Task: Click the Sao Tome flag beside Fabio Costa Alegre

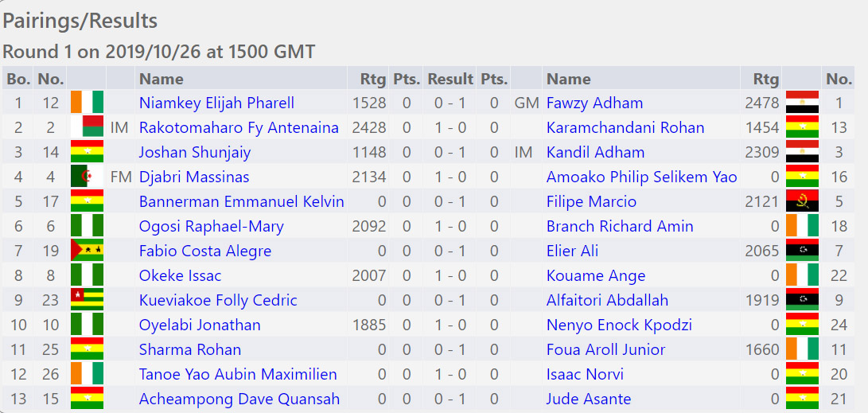Action: point(87,251)
